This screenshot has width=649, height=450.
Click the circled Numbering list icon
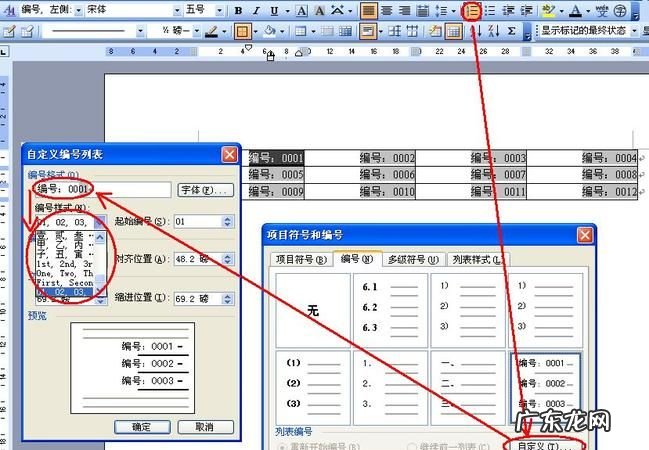(472, 10)
